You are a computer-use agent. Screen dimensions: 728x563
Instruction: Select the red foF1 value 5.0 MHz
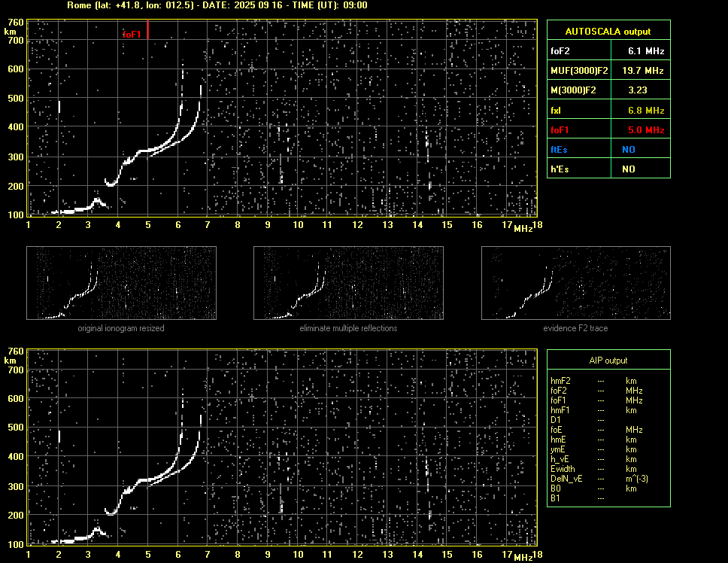pyautogui.click(x=646, y=130)
